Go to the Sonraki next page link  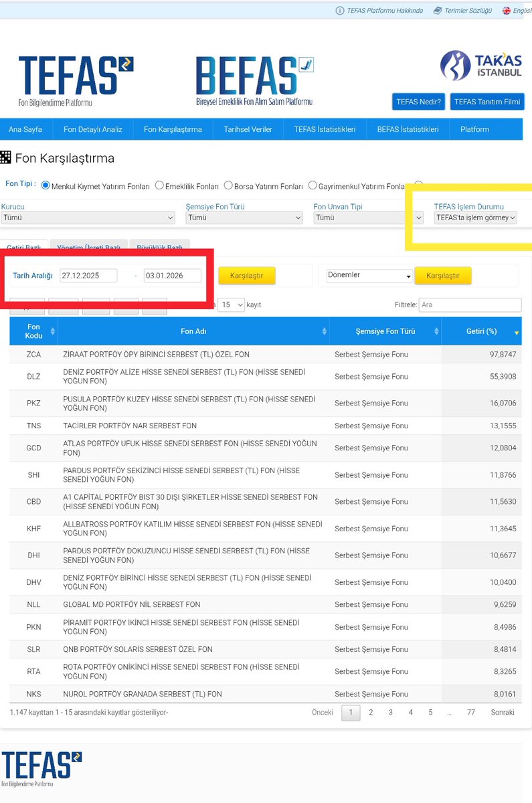(x=503, y=712)
